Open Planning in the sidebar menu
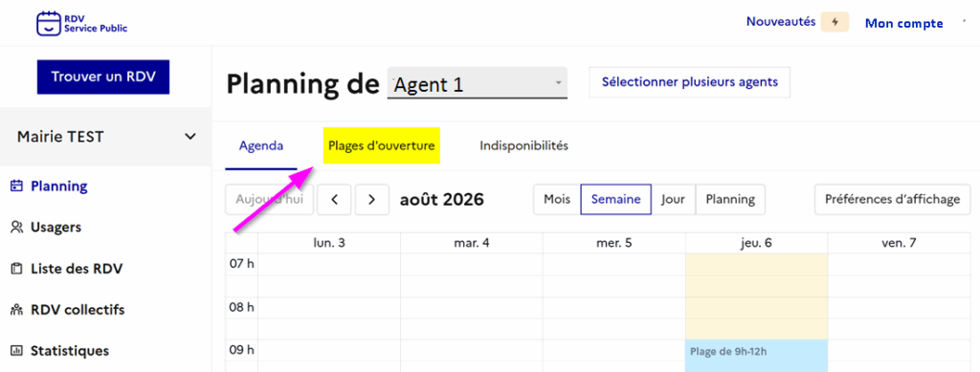Viewport: 980px width, 372px height. tap(58, 186)
